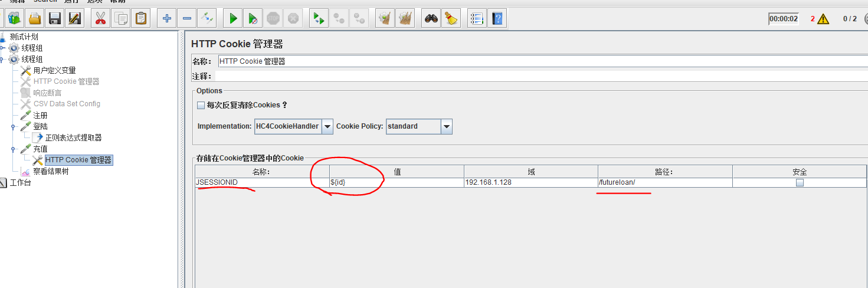
Task: Click the 名称 name input field
Action: (542, 61)
